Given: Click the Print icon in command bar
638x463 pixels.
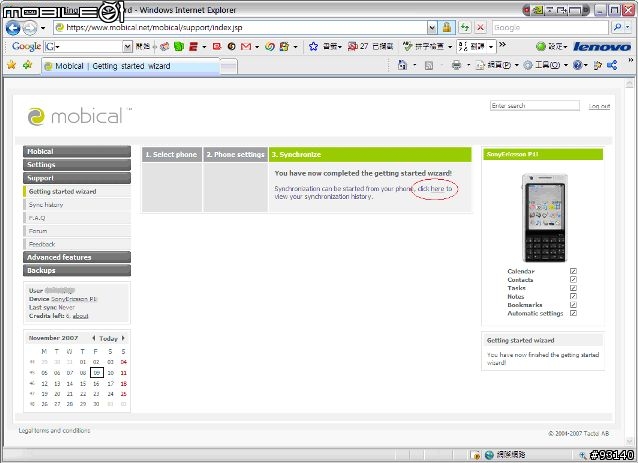Looking at the screenshot, I should (456, 65).
